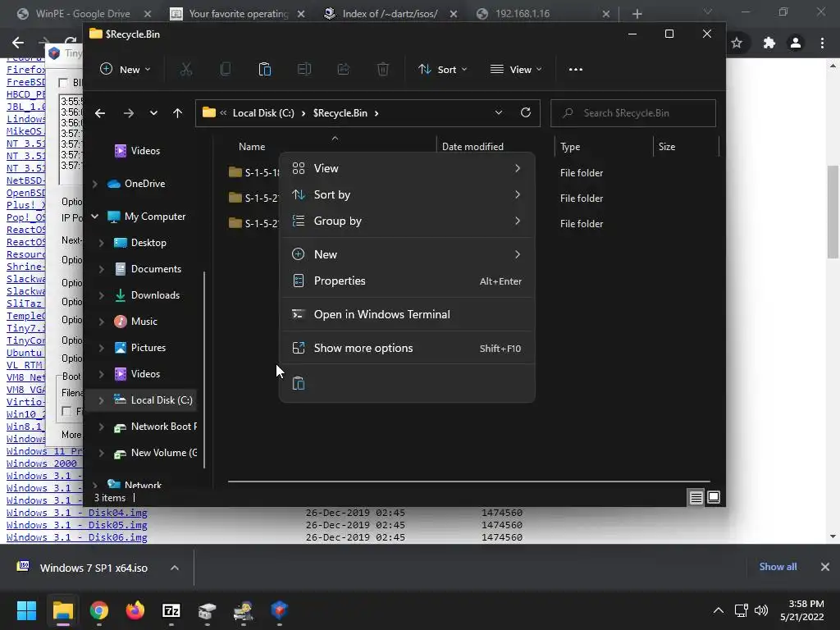Choose Open in Windows Terminal
The image size is (840, 630).
(407, 314)
